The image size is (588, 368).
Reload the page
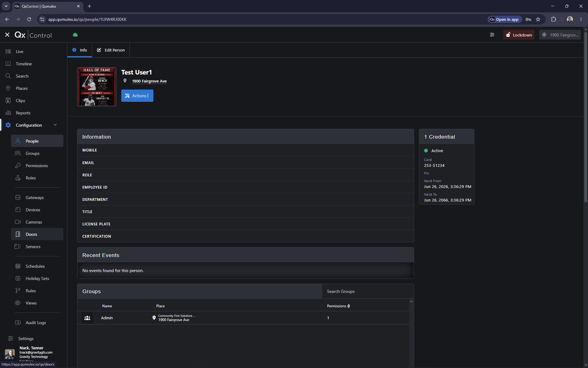pyautogui.click(x=29, y=19)
